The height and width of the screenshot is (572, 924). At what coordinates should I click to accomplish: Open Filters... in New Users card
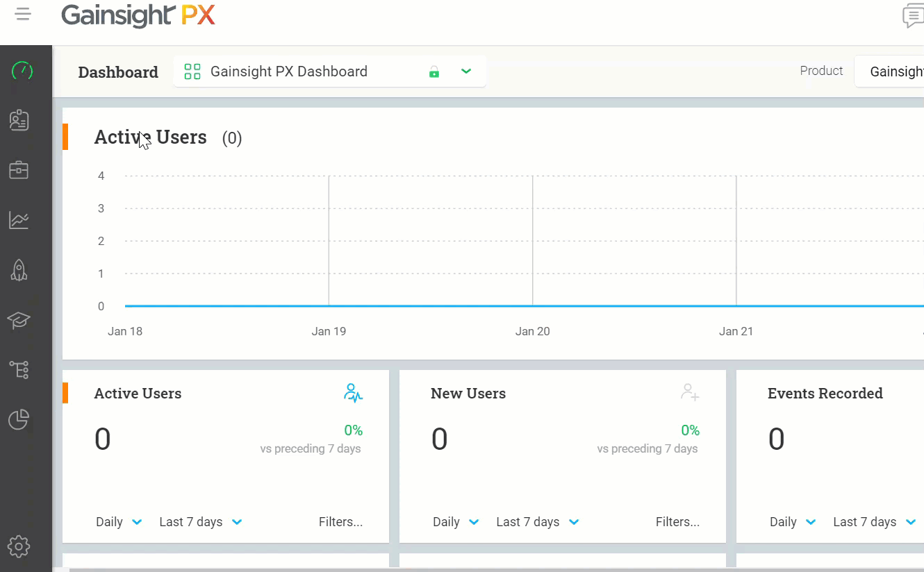point(677,522)
